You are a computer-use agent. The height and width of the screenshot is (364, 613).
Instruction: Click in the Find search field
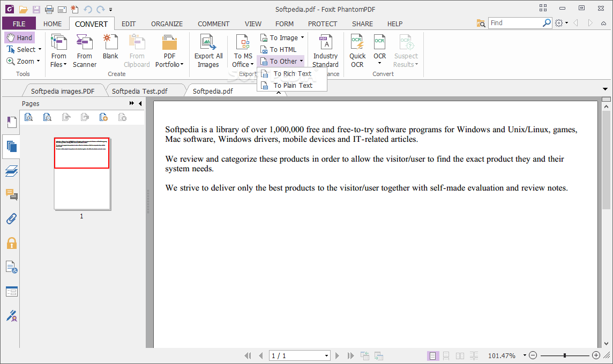click(515, 23)
